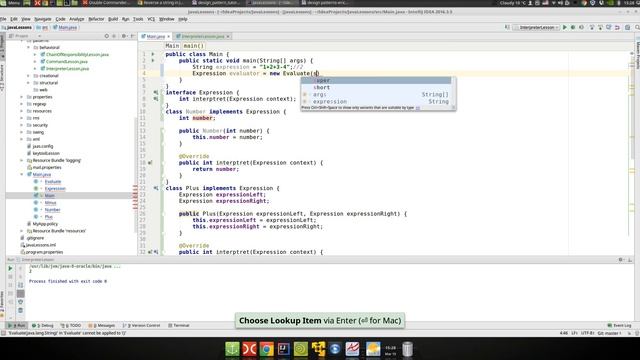
Task: Click the Git: master status bar widget
Action: pyautogui.click(x=609, y=333)
